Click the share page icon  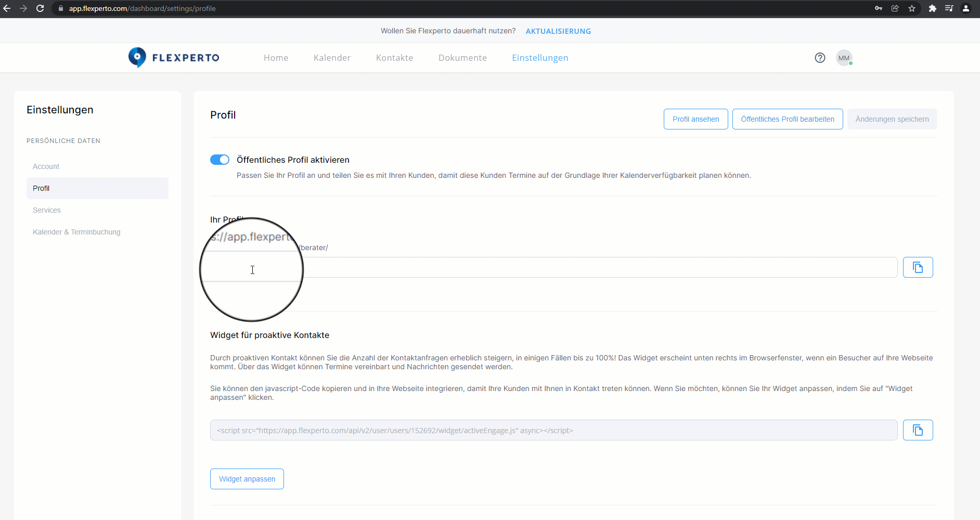point(895,8)
